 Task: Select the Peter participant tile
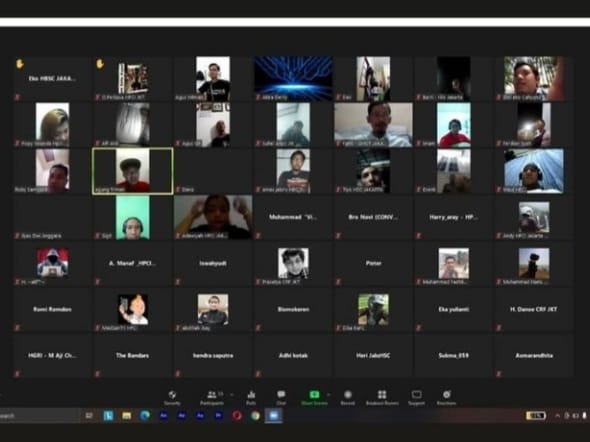click(x=373, y=263)
